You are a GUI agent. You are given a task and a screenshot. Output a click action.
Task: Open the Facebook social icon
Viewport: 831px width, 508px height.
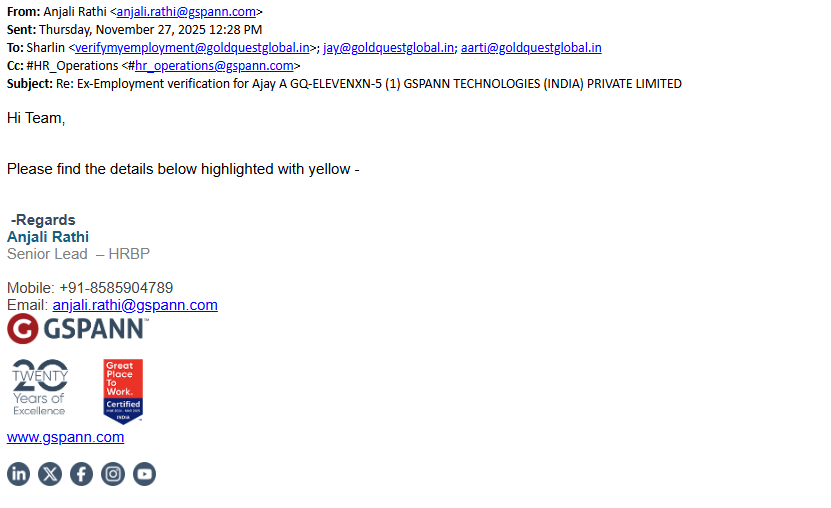coord(81,474)
